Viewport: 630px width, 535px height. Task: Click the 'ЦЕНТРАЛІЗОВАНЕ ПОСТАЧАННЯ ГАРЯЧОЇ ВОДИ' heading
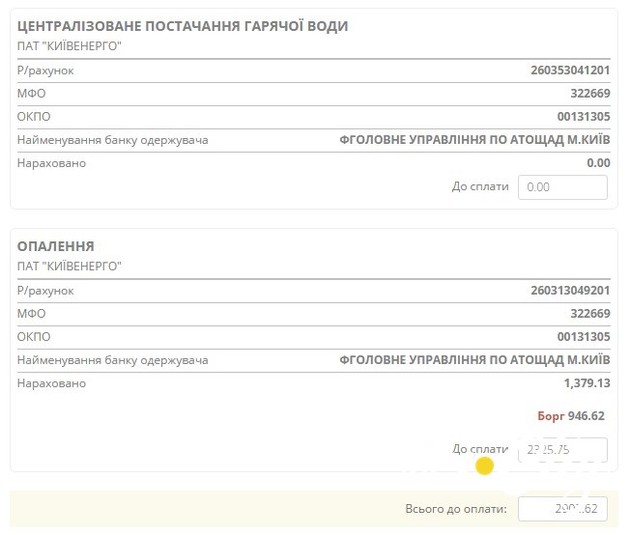[183, 26]
